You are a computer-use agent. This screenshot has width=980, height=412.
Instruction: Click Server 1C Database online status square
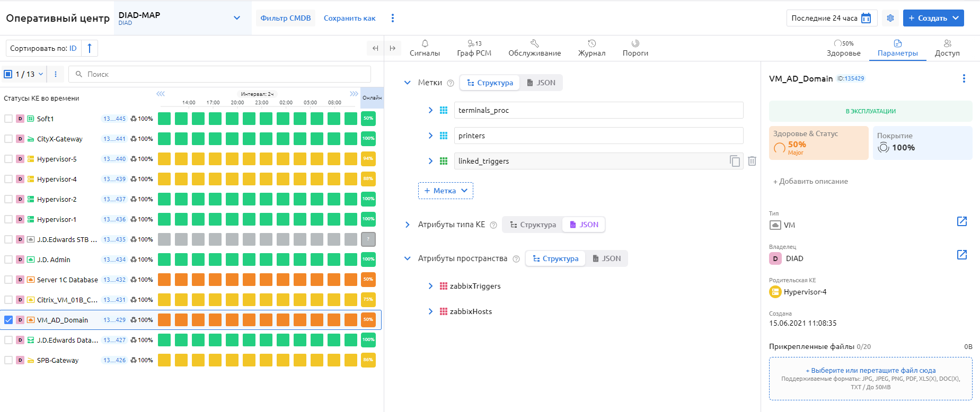368,280
